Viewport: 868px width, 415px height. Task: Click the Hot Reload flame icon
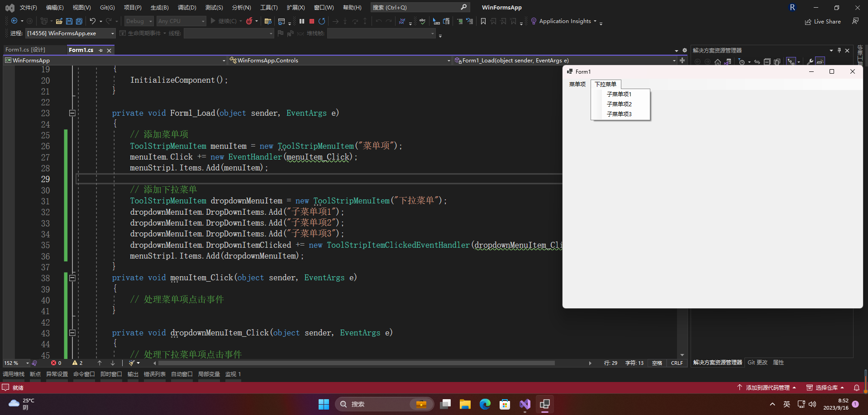(x=249, y=21)
